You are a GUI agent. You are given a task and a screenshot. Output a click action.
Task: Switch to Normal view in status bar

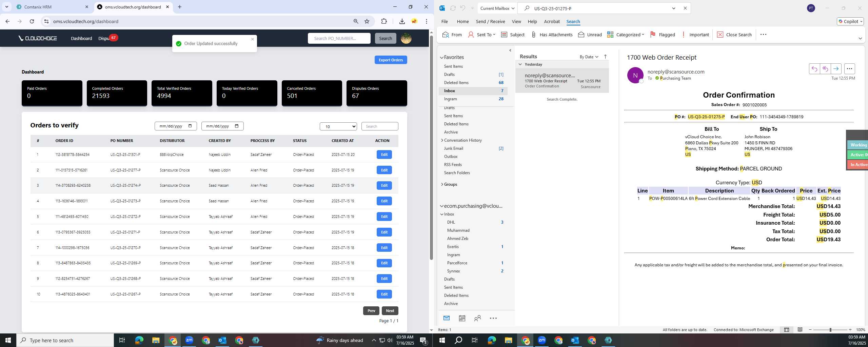(x=786, y=330)
